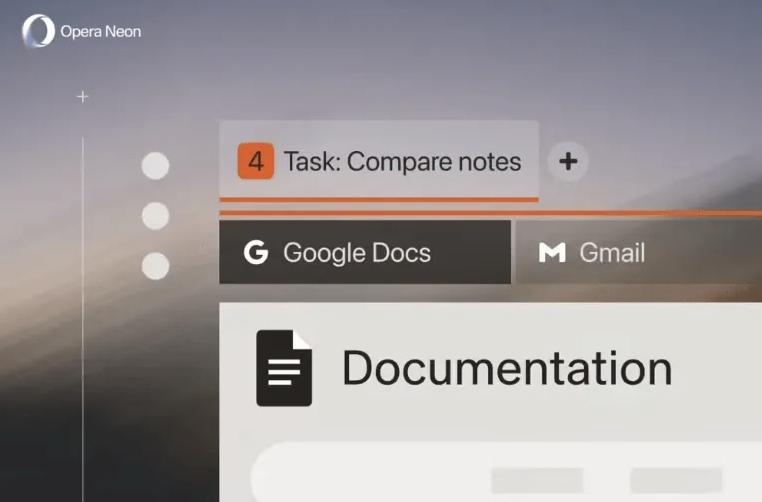Add a new task with round plus button
762x502 pixels.
pos(568,161)
